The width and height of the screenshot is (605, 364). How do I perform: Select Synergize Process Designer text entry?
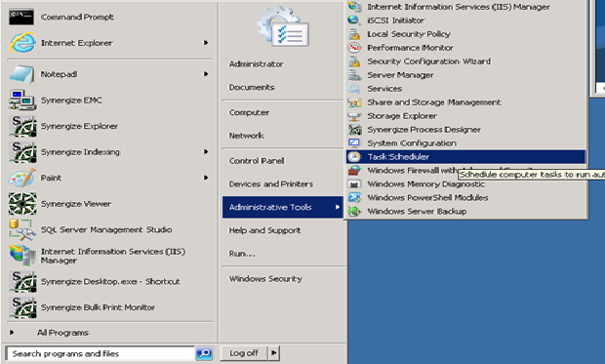tap(424, 130)
